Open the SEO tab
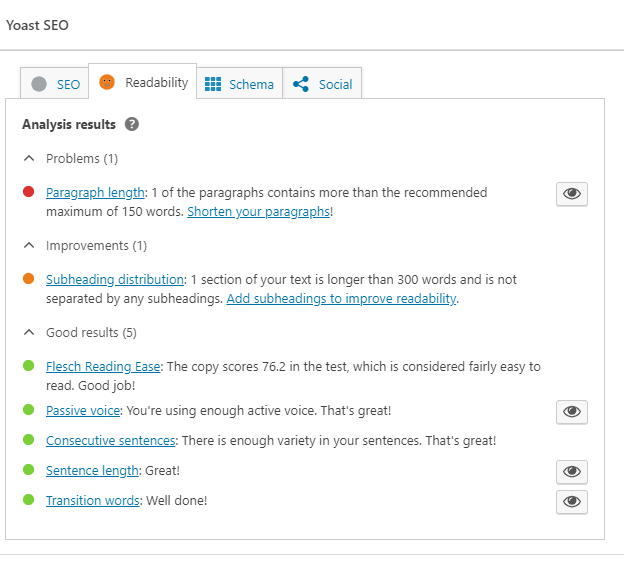 [55, 83]
